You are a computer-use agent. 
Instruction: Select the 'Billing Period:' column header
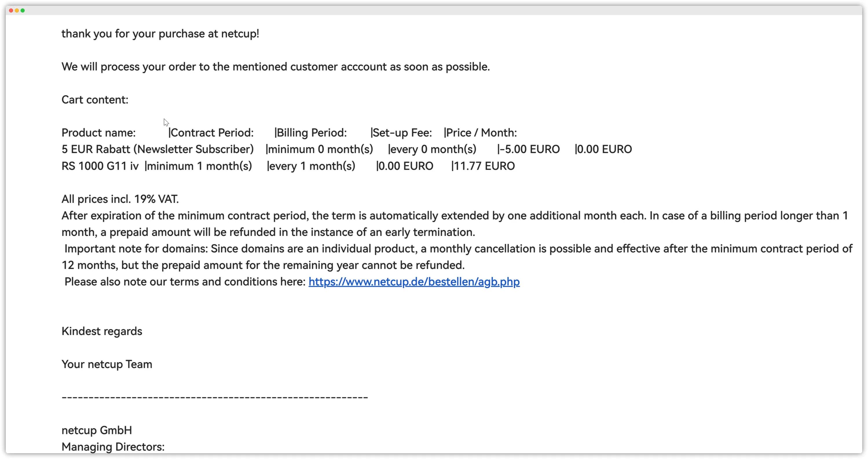(311, 133)
